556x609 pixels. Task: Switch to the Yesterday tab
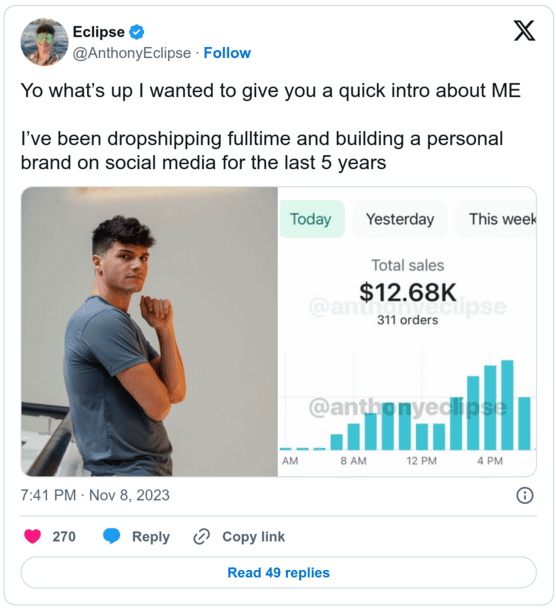coord(400,219)
